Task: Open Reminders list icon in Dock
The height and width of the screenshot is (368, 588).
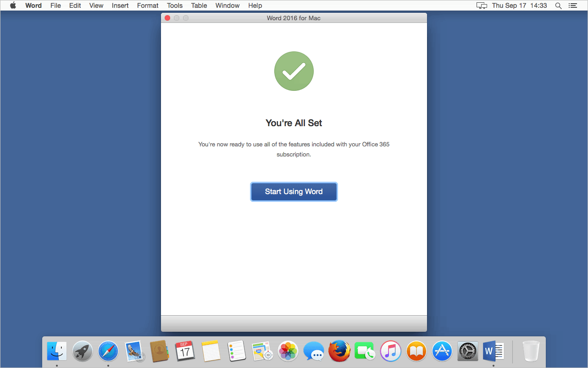Action: 237,351
